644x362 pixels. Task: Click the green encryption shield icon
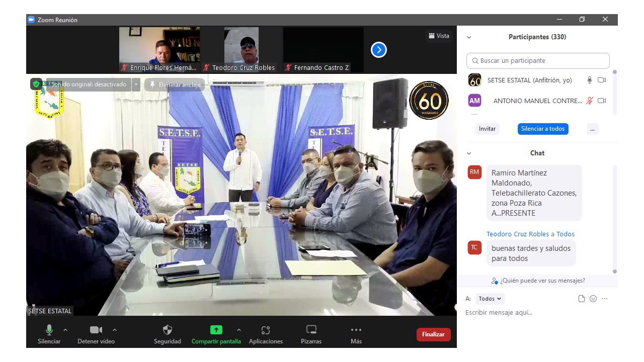point(36,84)
